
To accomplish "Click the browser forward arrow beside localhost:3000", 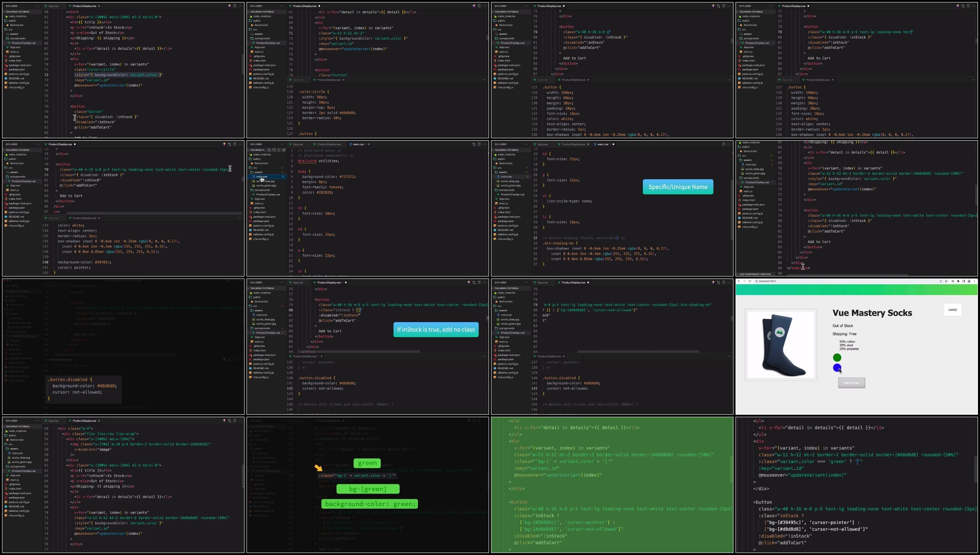I will pos(744,281).
